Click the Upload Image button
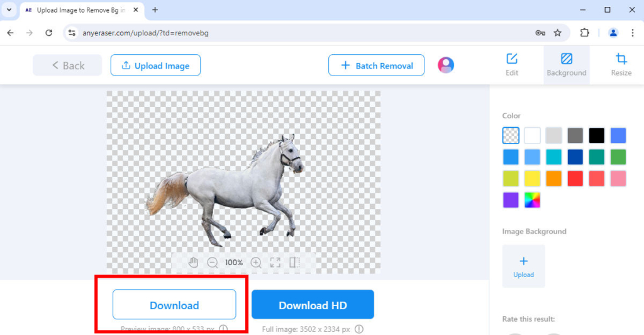 click(155, 65)
